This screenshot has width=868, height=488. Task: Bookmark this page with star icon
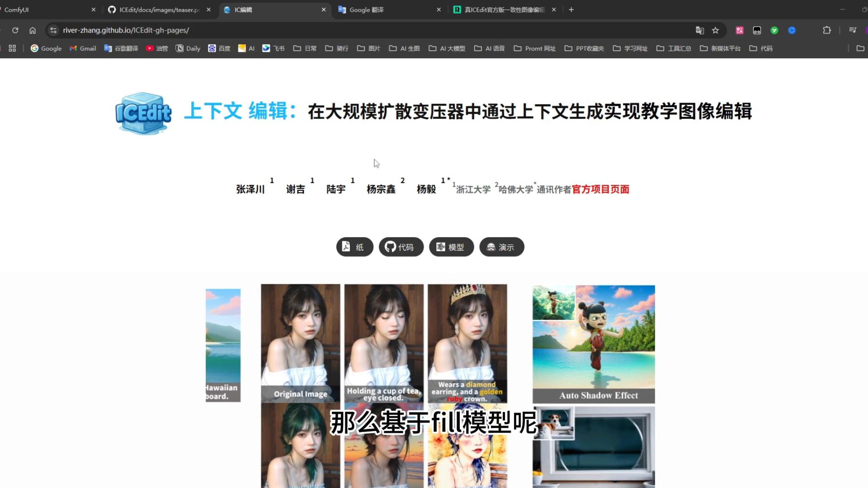coord(715,30)
